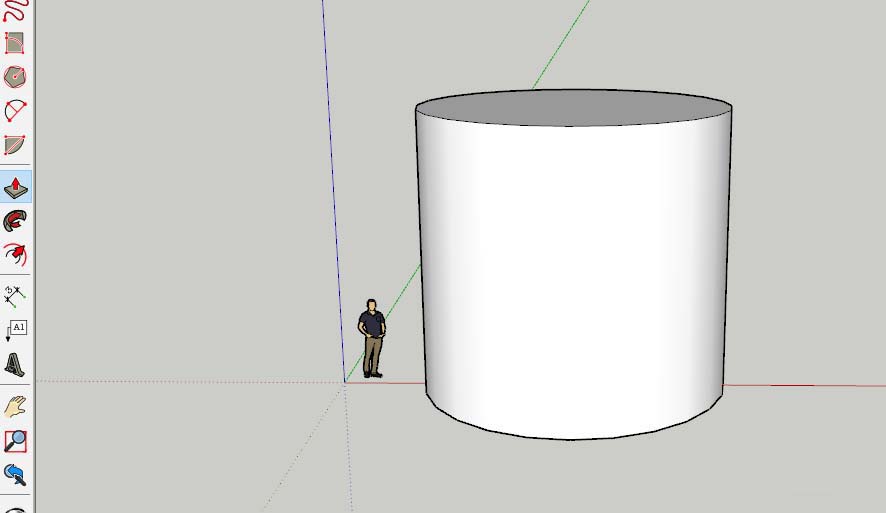This screenshot has height=513, width=886.
Task: Select the Arc tool
Action: 15,111
